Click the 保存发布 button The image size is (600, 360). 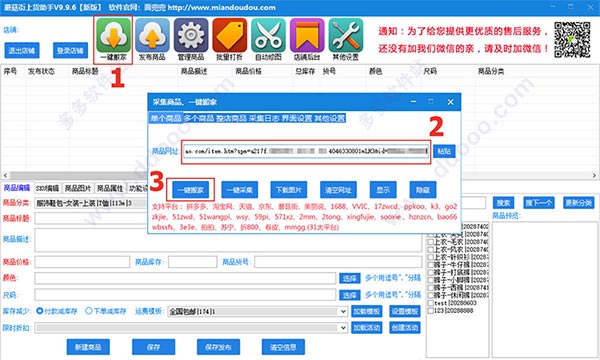coord(218,347)
